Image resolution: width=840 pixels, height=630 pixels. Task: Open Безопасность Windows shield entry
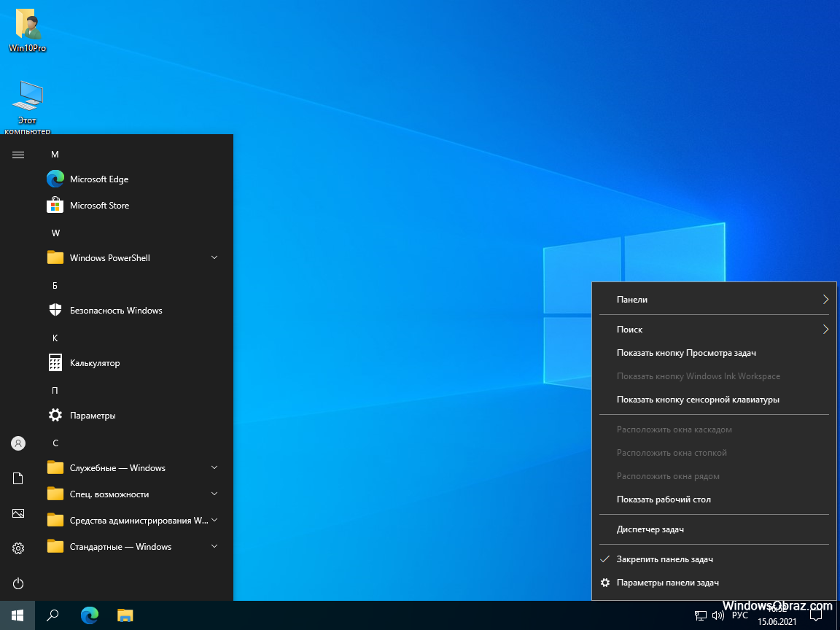tap(115, 311)
